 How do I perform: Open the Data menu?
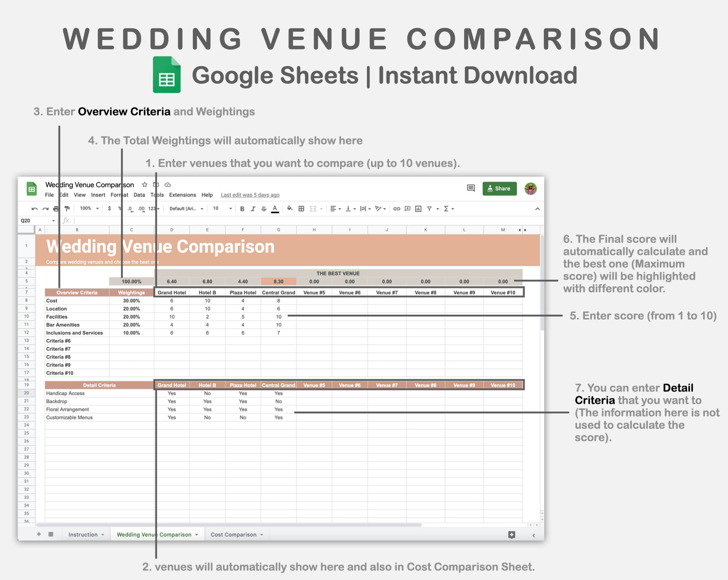click(x=139, y=195)
